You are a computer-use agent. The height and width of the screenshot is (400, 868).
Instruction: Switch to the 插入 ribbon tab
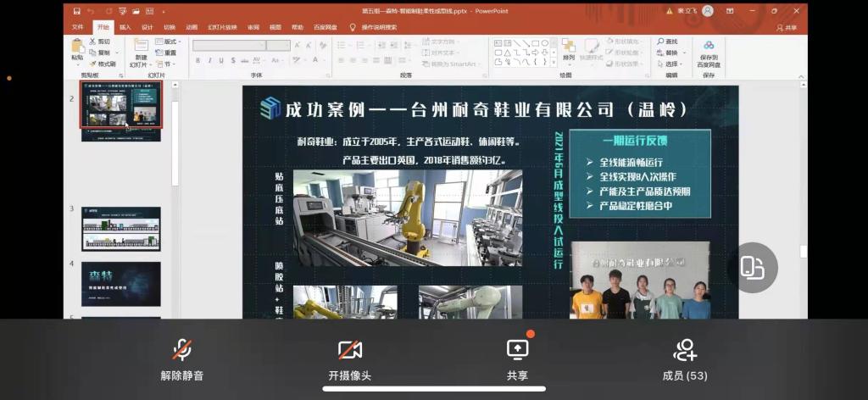(x=125, y=27)
